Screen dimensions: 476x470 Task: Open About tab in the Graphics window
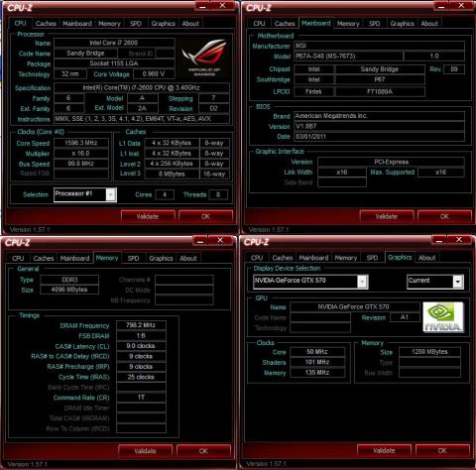(427, 258)
